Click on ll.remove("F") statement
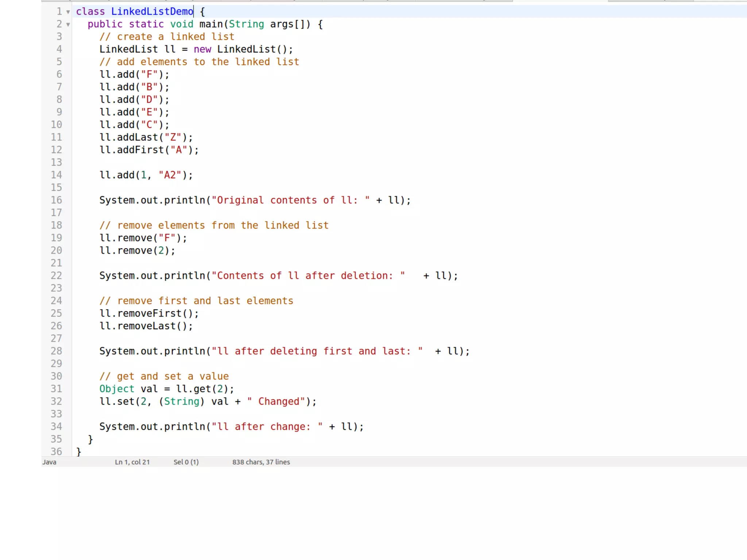Viewport: 747px width, 560px height. click(x=143, y=238)
